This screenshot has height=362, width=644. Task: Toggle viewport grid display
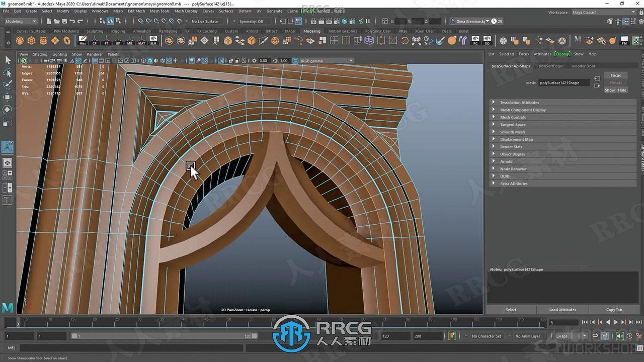click(94, 61)
